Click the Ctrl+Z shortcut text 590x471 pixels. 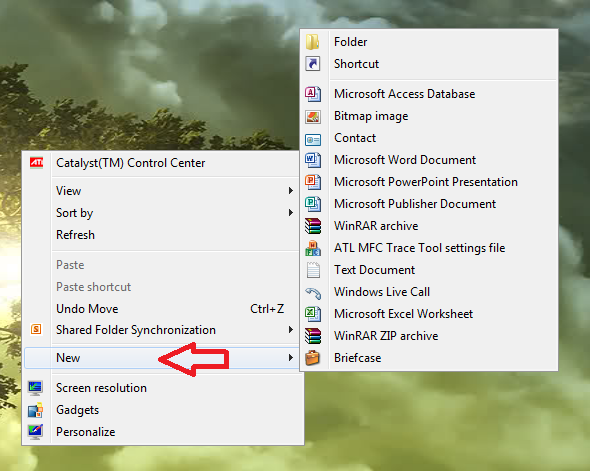tap(267, 309)
